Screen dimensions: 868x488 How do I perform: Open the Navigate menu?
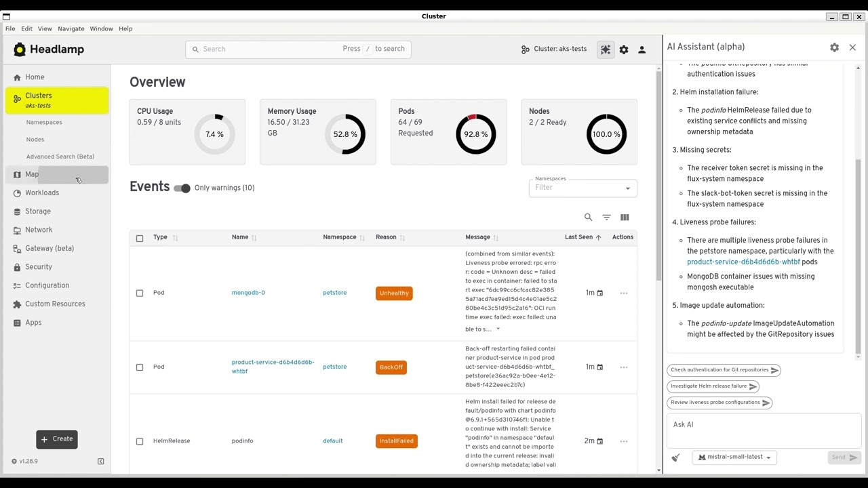71,28
